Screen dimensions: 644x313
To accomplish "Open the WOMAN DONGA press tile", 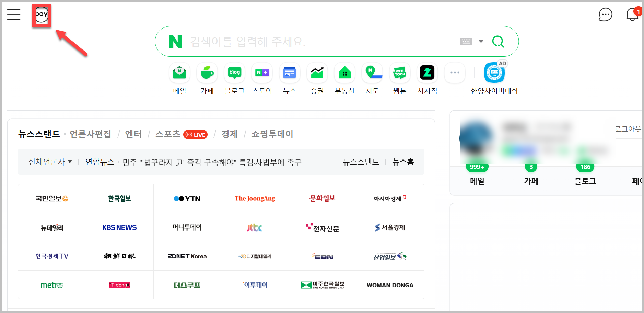I will pyautogui.click(x=390, y=285).
